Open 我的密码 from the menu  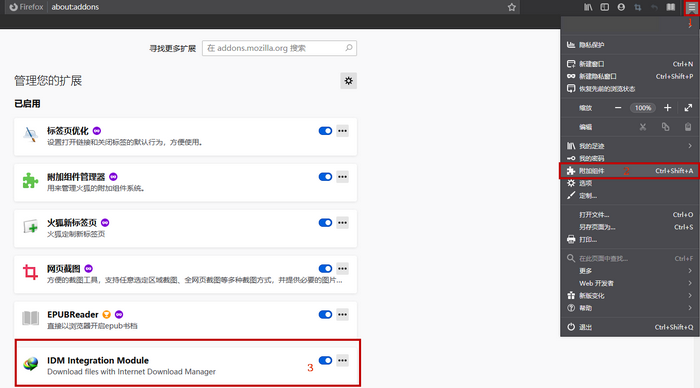point(629,158)
